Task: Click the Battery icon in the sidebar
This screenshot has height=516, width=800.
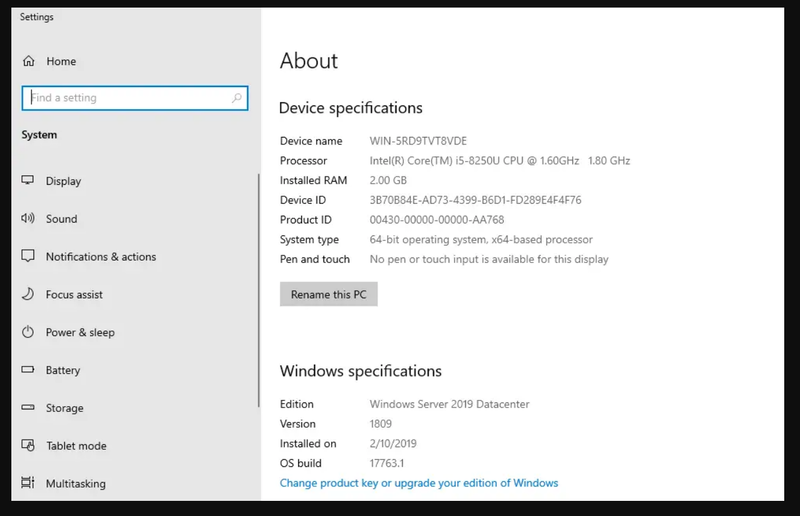Action: pyautogui.click(x=28, y=369)
